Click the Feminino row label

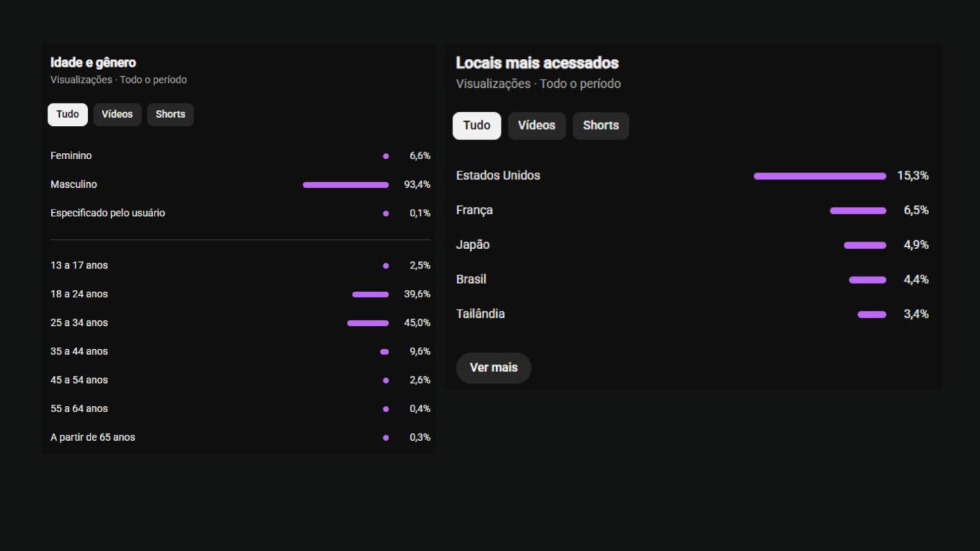[71, 156]
